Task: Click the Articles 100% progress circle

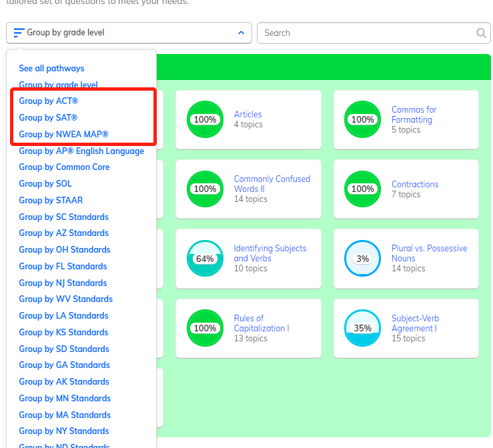Action: [205, 119]
